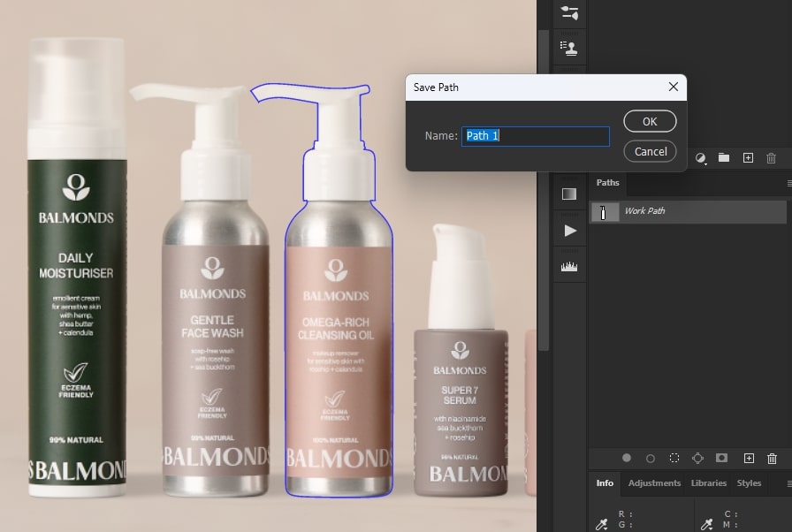Open the new adjustment layer menu
This screenshot has width=792, height=532.
tap(701, 157)
